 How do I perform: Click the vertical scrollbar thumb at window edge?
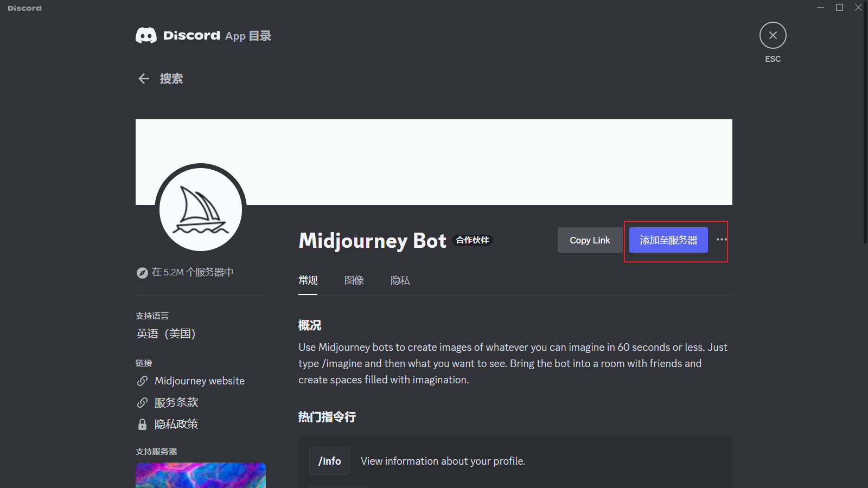[865, 122]
